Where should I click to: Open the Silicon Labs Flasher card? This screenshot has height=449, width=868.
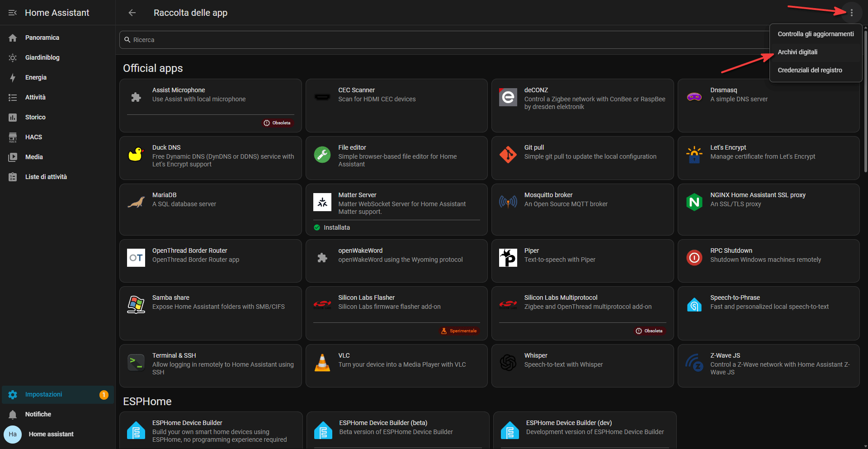coord(396,313)
